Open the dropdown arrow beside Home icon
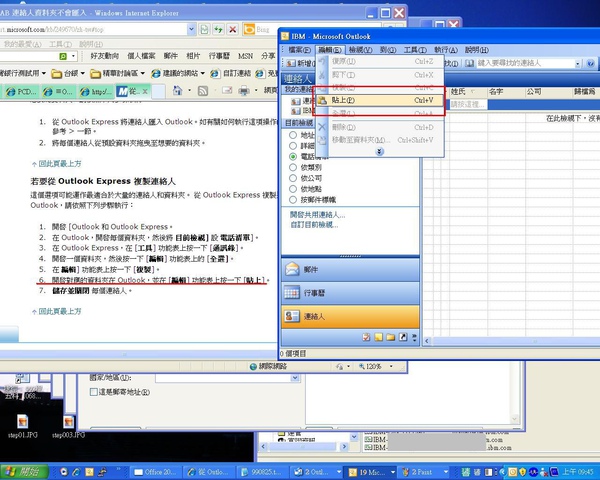The width and height of the screenshot is (600, 480). pyautogui.click(x=189, y=91)
